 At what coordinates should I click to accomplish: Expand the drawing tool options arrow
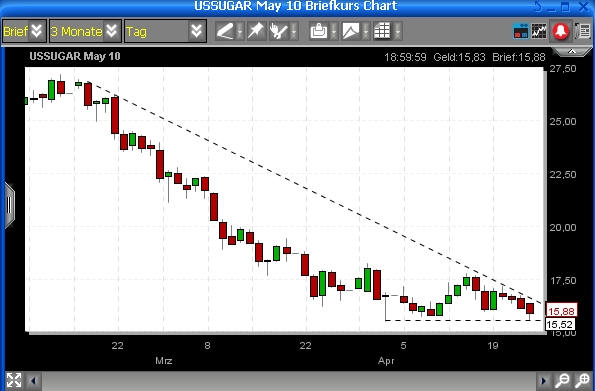[x=240, y=31]
